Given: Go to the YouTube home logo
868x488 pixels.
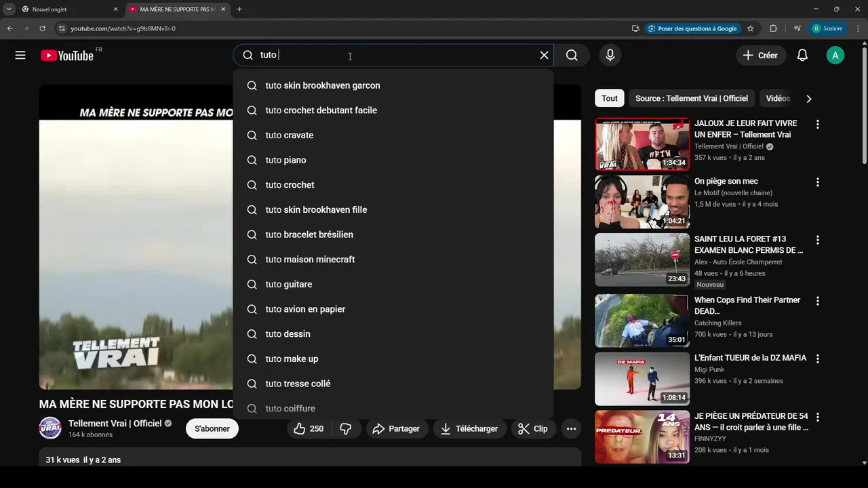Looking at the screenshot, I should [x=67, y=56].
